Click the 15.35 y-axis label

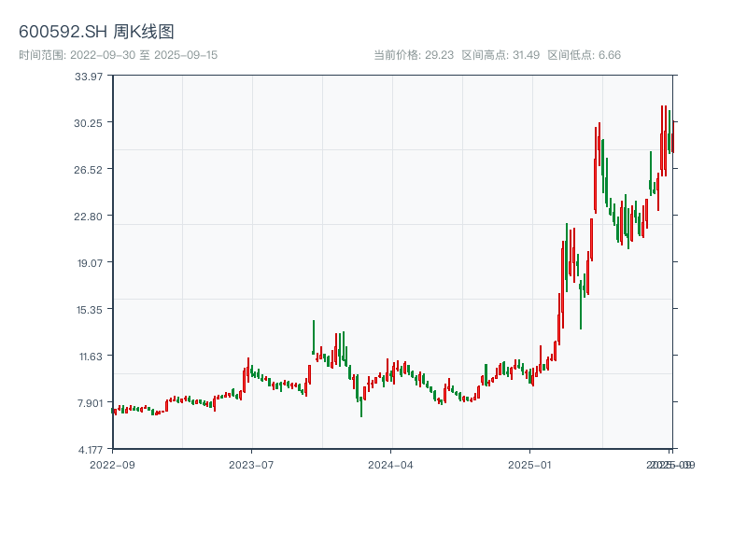click(x=90, y=310)
